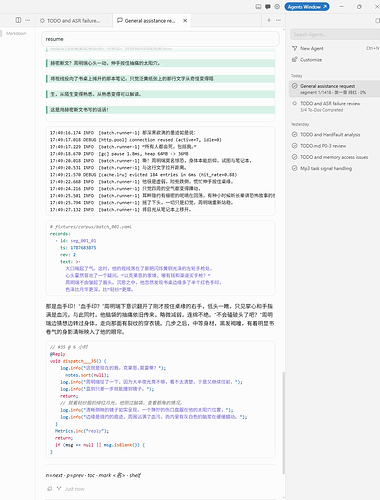Open more options ellipsis next to plus
Viewport: 380px width, 500px height.
click(278, 20)
